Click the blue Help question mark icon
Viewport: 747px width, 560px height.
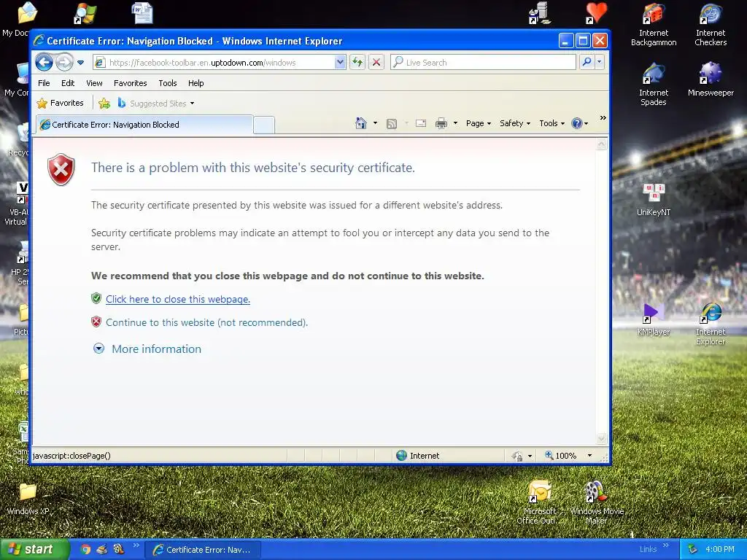click(577, 123)
